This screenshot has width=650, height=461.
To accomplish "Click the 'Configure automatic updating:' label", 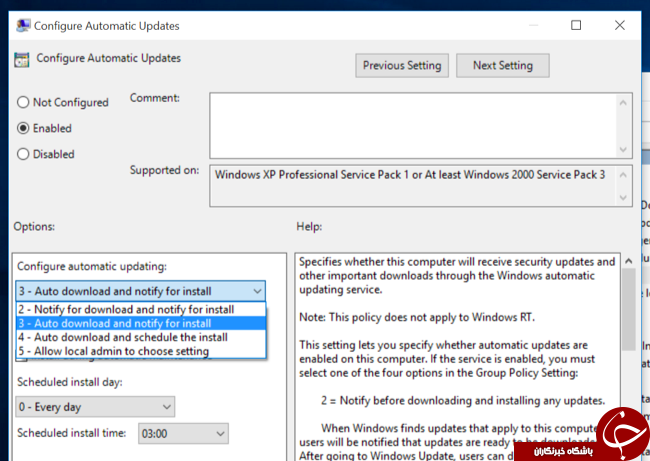I will [92, 267].
